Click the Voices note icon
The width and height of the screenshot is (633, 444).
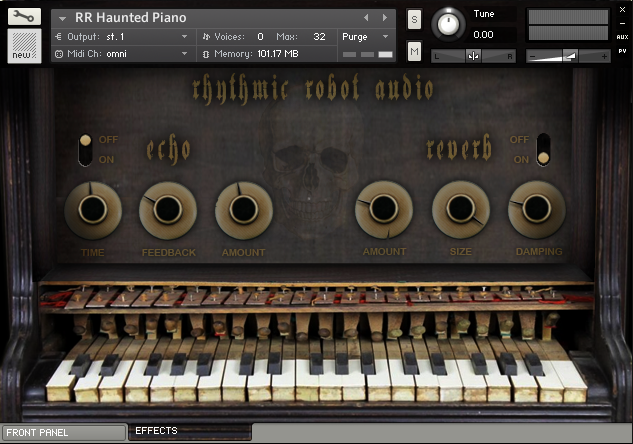(206, 37)
